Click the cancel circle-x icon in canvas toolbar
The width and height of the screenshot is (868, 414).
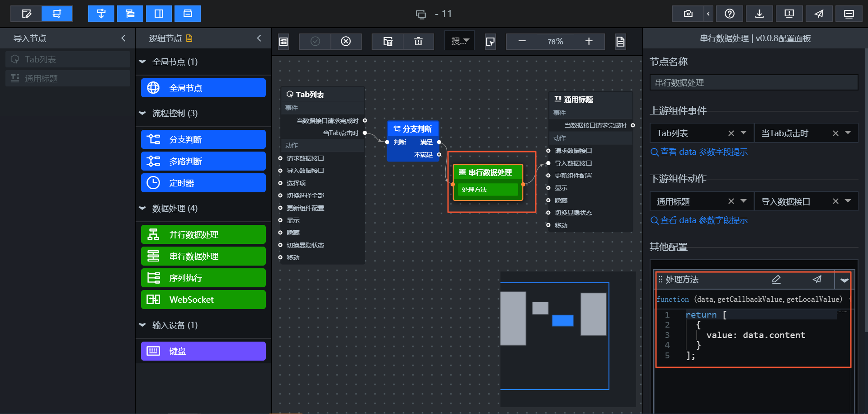pyautogui.click(x=346, y=42)
